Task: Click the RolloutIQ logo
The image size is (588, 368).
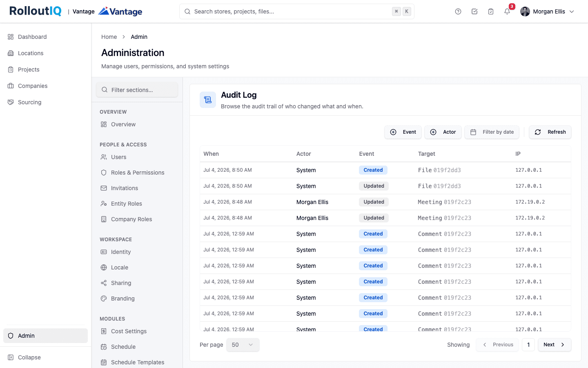Action: (36, 11)
